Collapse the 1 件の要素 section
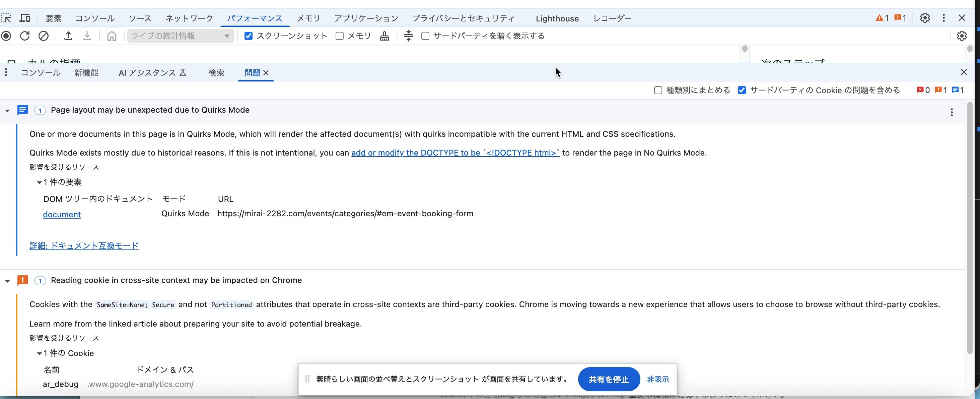 39,182
